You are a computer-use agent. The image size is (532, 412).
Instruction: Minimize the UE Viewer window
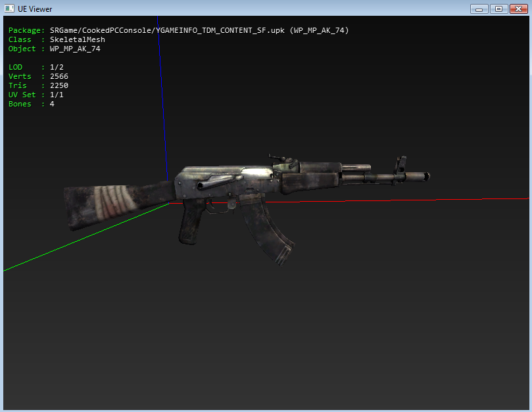479,9
